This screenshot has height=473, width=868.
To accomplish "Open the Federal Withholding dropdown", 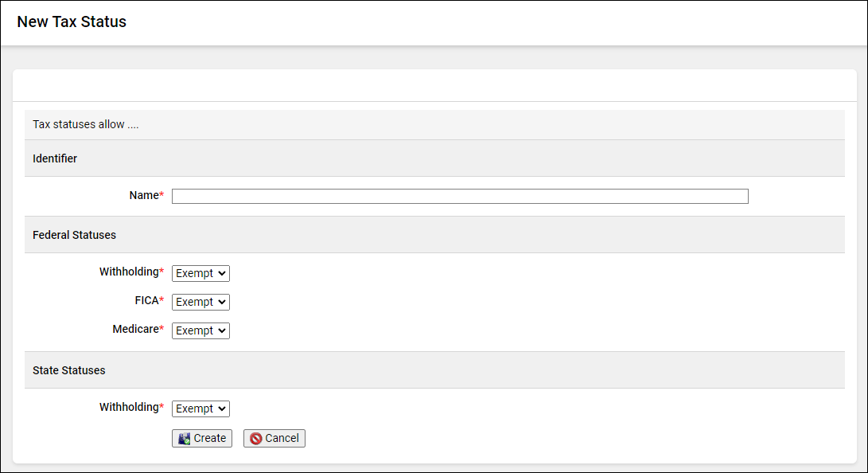I will [200, 273].
